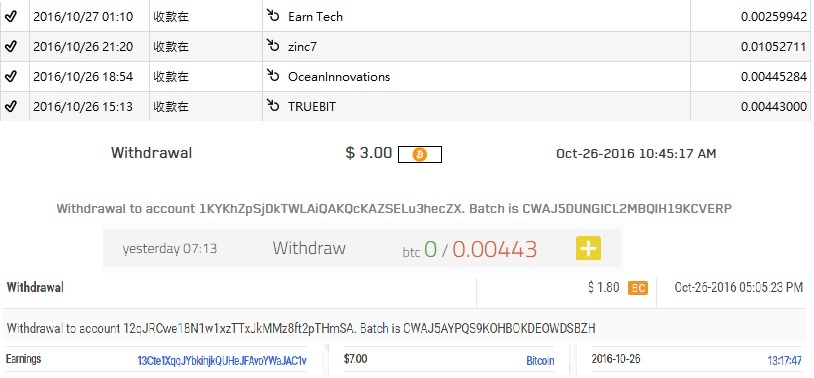Expand withdraw details with yellow plus button
This screenshot has height=378, width=814.
(x=588, y=248)
